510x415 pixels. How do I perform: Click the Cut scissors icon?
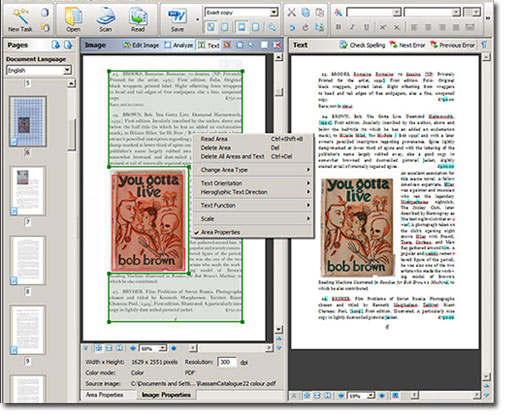[x=291, y=13]
